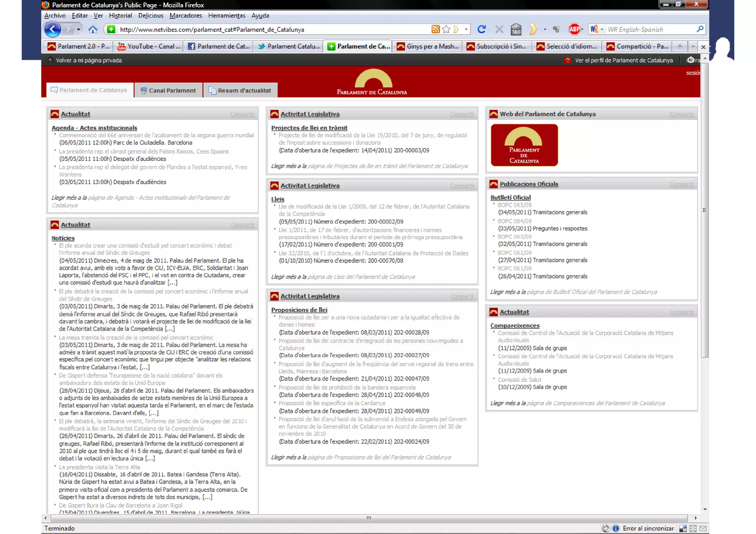This screenshot has width=756, height=534.
Task: Open the Agenda - Actes institucionals heading link
Action: [94, 128]
